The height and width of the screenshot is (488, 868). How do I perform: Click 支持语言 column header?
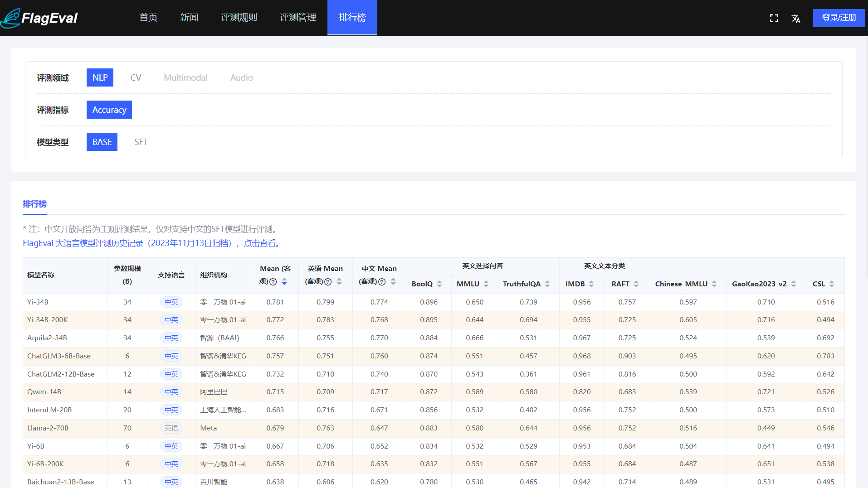171,275
